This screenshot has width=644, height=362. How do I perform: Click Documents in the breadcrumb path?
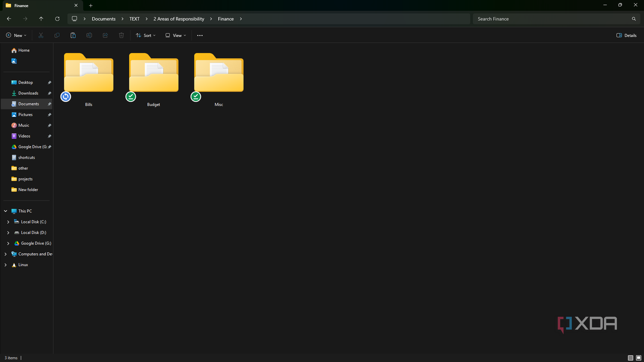[x=103, y=19]
